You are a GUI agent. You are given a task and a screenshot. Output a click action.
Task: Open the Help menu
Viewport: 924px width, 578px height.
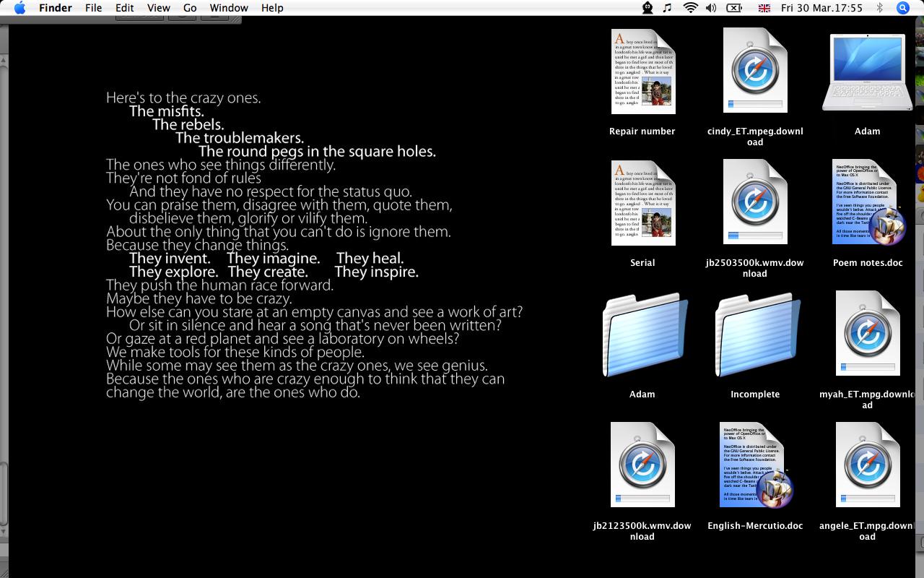(x=272, y=8)
